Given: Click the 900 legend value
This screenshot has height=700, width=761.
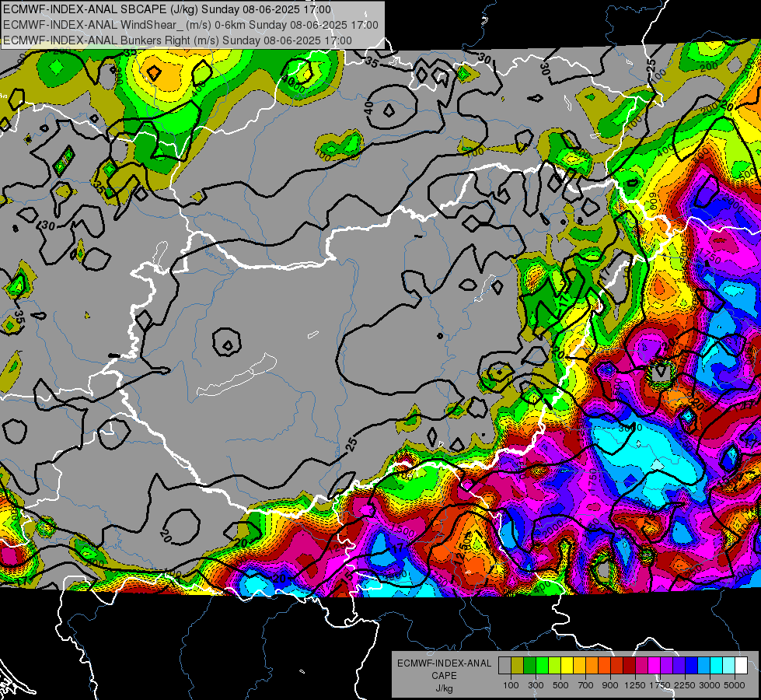Looking at the screenshot, I should (610, 685).
